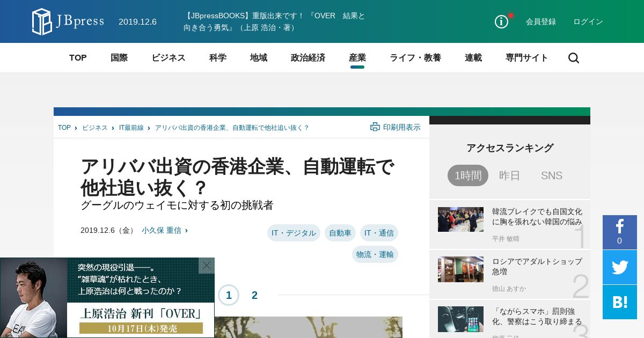Viewport: 644px width, 338px height.
Task: Click the article title breadcrumb link
Action: pyautogui.click(x=232, y=128)
